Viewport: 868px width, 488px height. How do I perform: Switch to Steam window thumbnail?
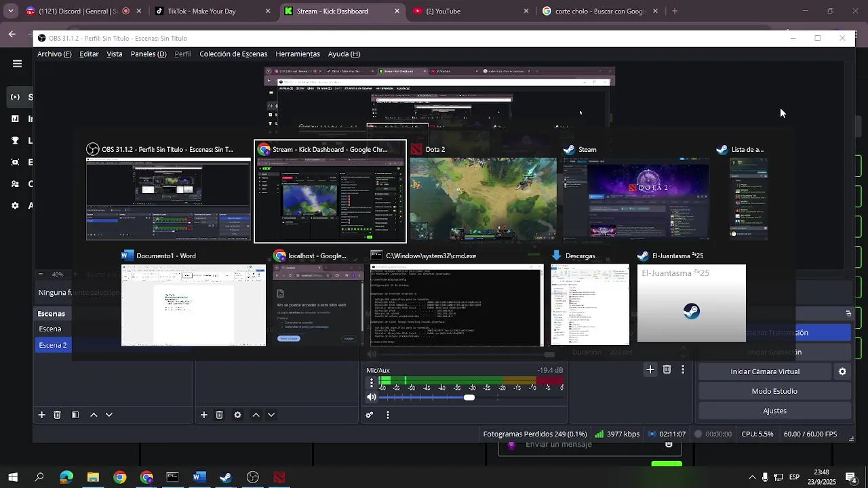point(636,192)
